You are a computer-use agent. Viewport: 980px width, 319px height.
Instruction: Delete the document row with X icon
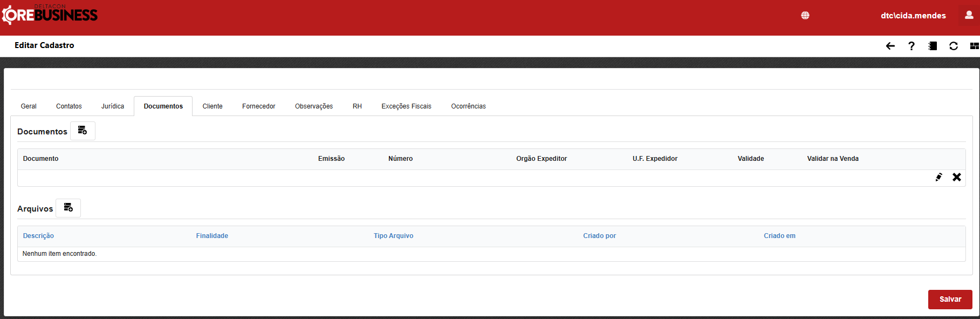pyautogui.click(x=956, y=177)
